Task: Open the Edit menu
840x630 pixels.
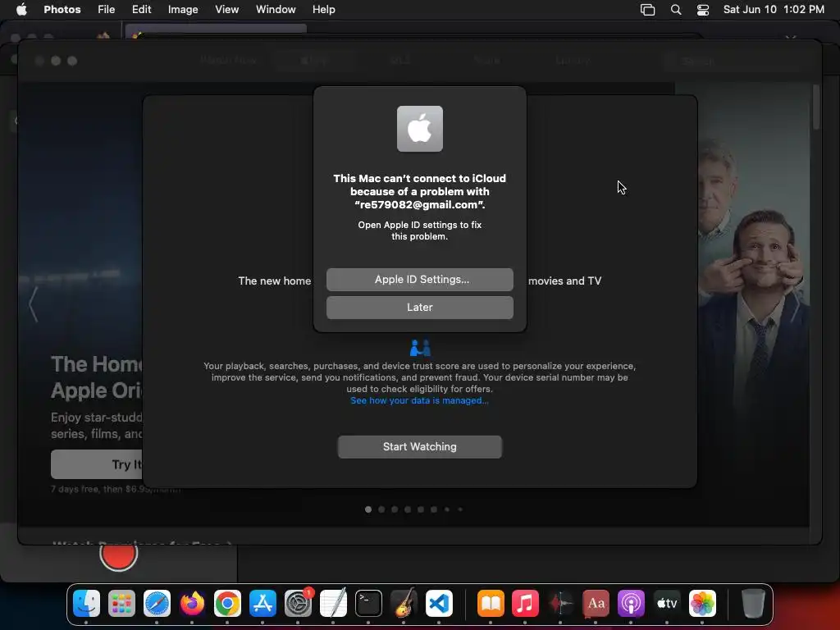Action: point(141,9)
